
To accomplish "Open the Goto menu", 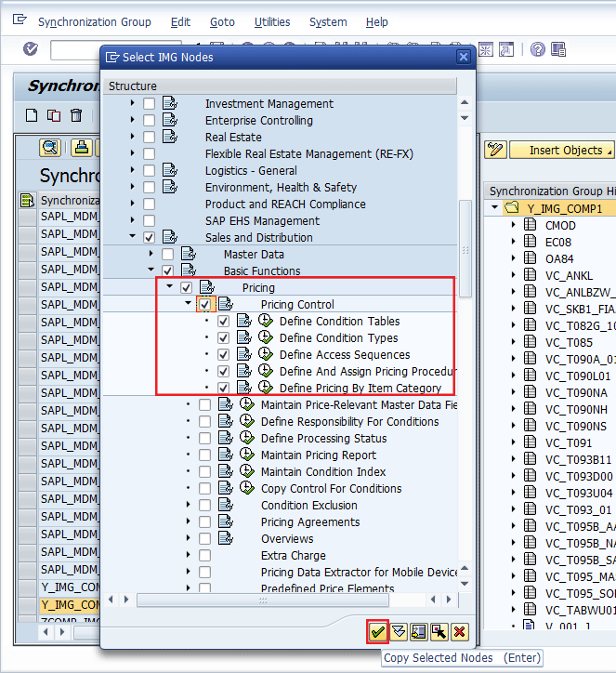I will pos(222,21).
